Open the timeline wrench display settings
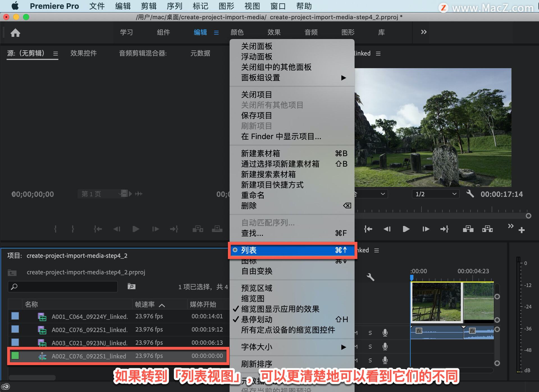Viewport: 539px width, 392px height. [x=370, y=277]
